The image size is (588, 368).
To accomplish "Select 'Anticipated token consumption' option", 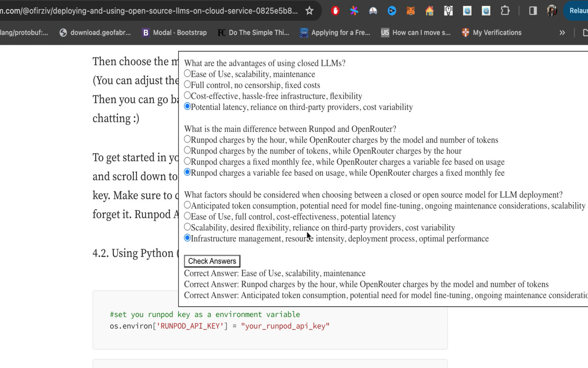I will (x=187, y=205).
